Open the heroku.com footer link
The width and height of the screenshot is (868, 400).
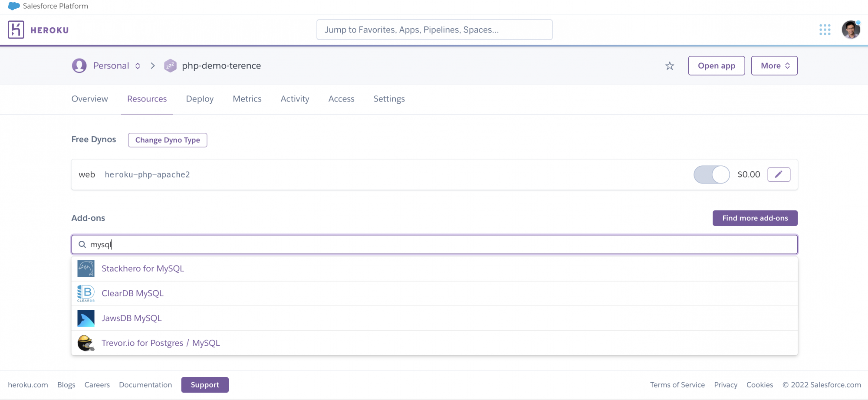point(28,385)
